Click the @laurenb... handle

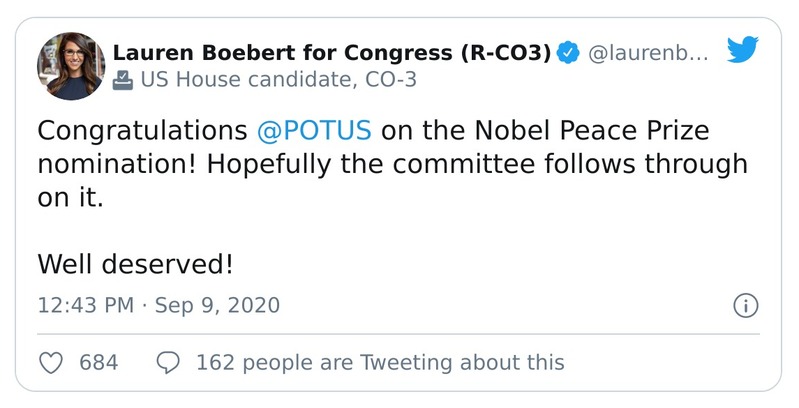coord(648,53)
